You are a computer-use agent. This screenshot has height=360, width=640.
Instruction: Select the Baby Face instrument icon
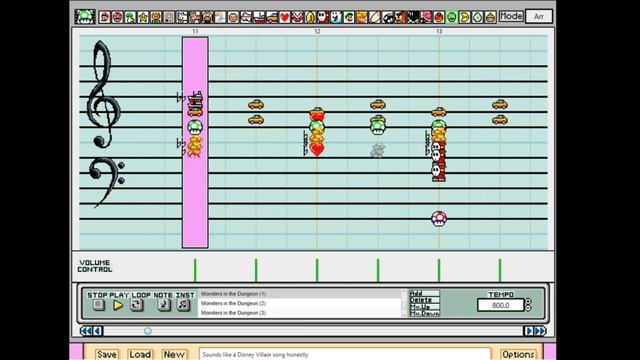point(233,17)
